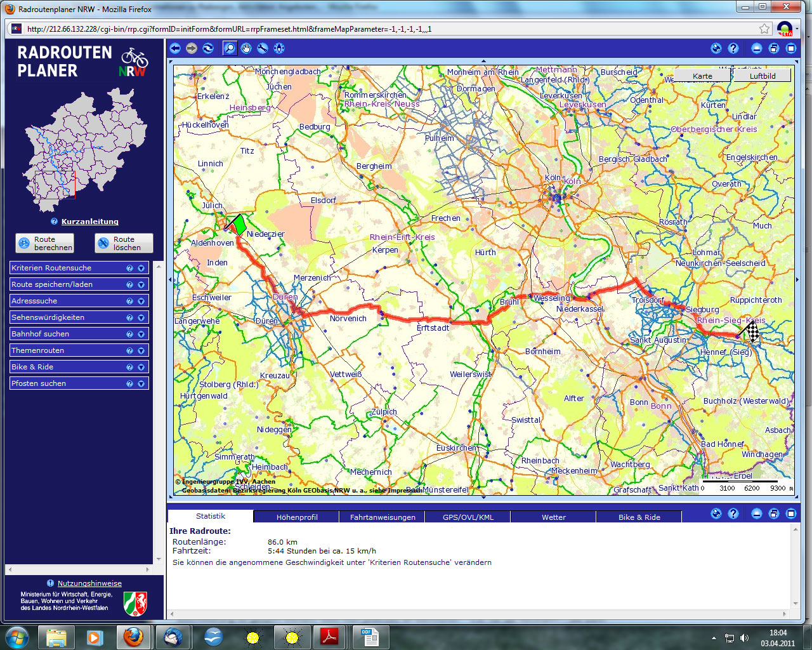Screen dimensions: 812x650
Task: Open the wrench settings tool
Action: coord(263,48)
